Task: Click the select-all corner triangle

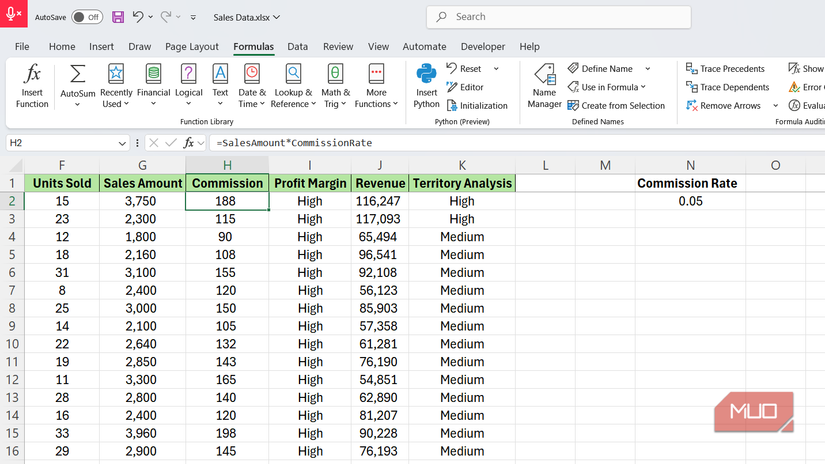Action: [16, 166]
